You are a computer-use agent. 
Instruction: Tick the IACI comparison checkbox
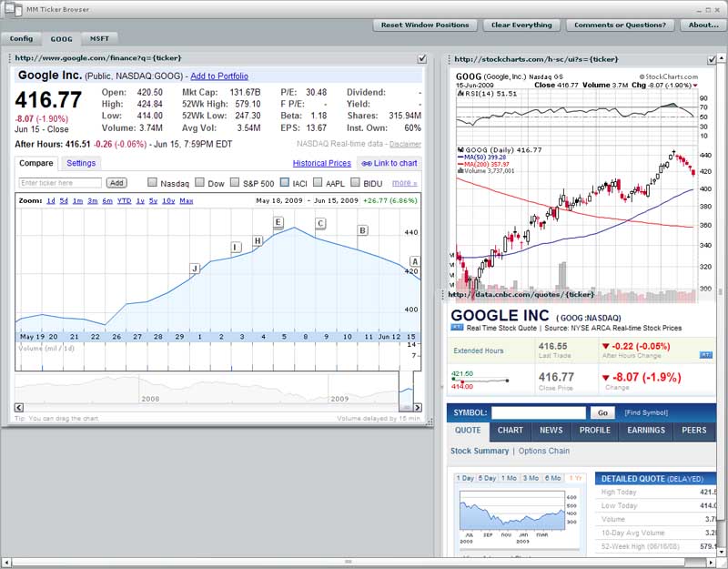pyautogui.click(x=285, y=183)
